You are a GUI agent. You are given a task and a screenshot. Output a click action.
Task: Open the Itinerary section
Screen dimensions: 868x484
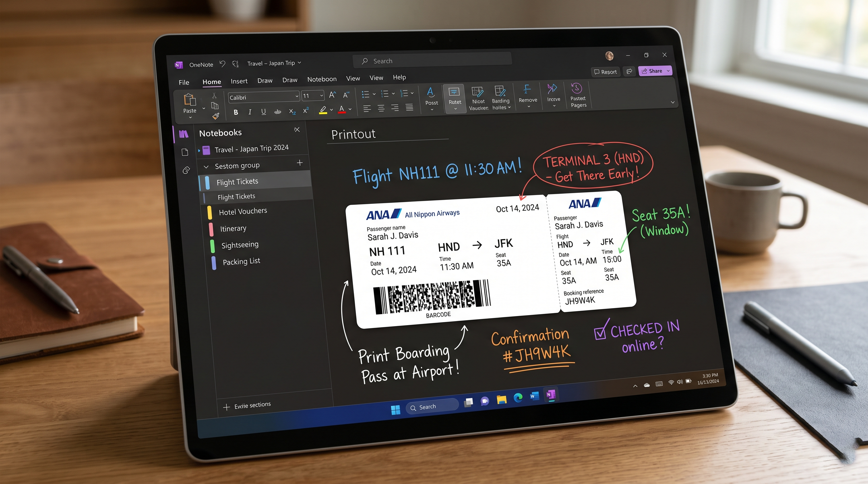(233, 228)
